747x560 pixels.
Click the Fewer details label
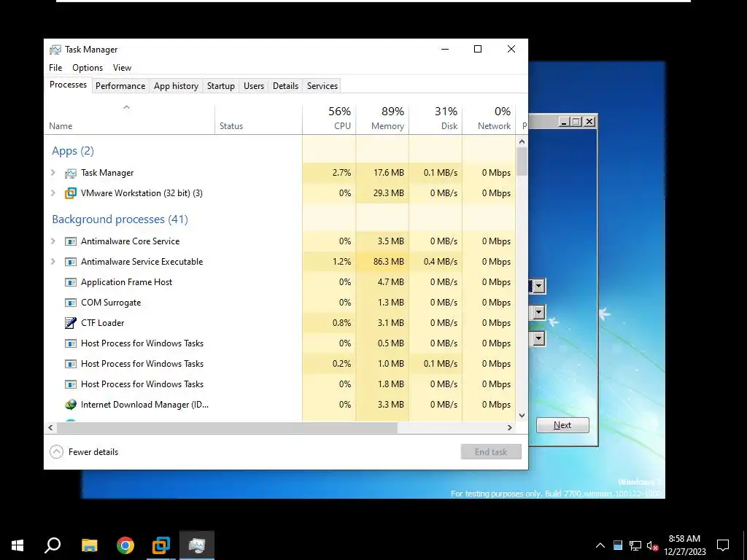(93, 452)
